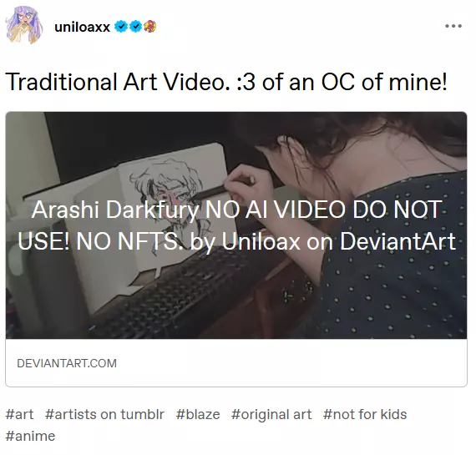Open the sketchbook drawing video thumbnail
Image resolution: width=476 pixels, height=455 pixels.
236,225
